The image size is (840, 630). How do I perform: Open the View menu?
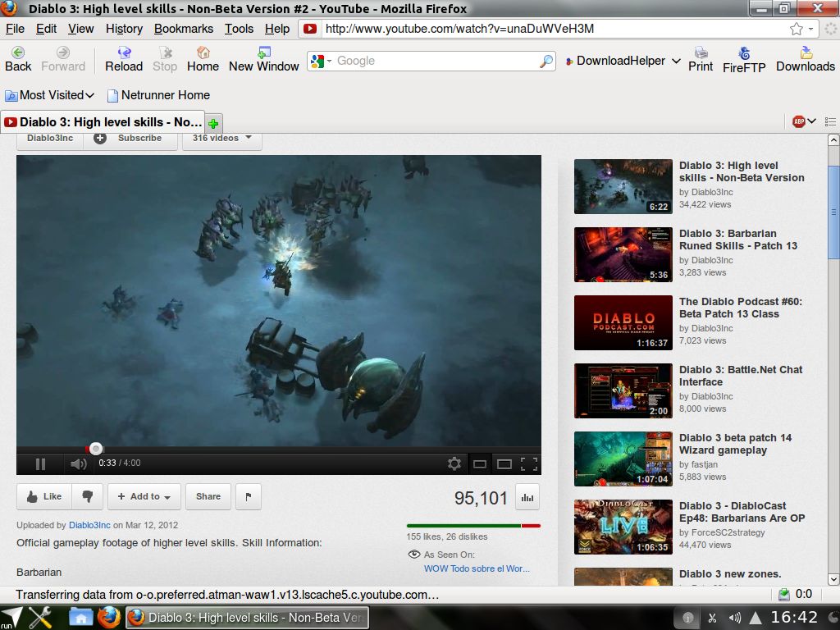(81, 29)
